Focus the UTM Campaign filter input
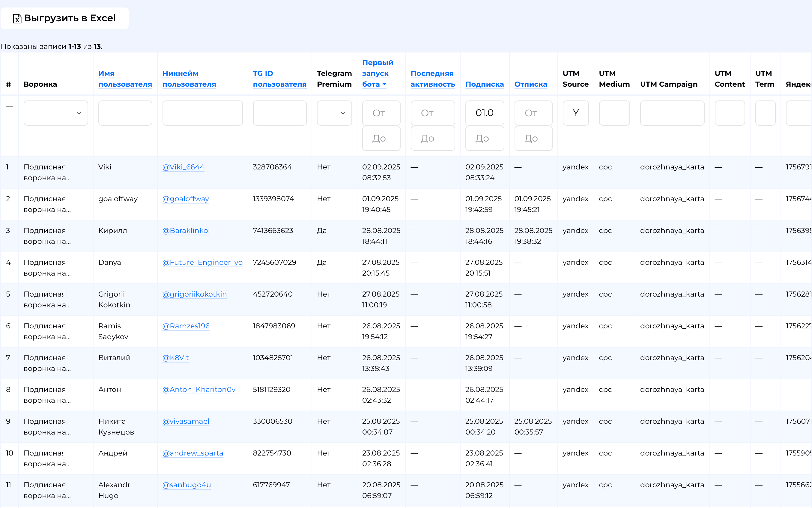 coord(672,113)
